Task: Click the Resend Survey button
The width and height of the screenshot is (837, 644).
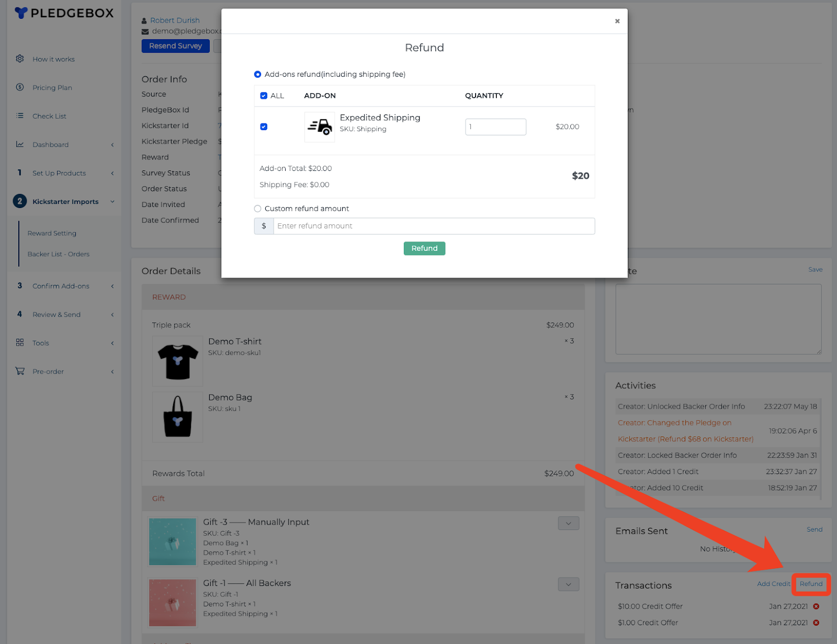Action: (175, 46)
